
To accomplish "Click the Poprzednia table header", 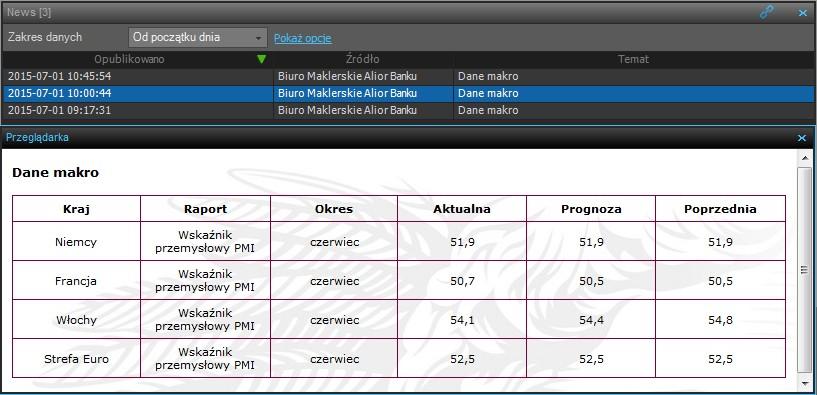I will (720, 209).
